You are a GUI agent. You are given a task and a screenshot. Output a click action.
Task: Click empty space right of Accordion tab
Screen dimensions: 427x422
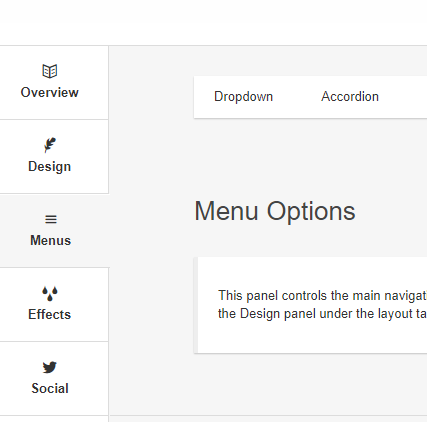(x=405, y=97)
